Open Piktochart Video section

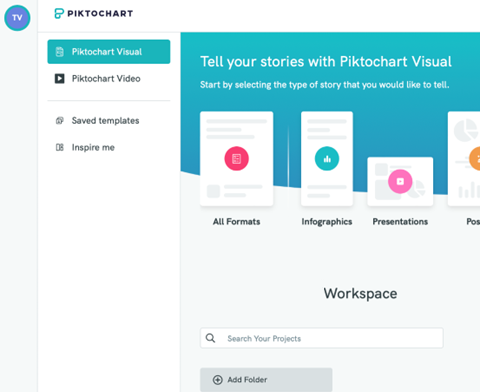[109, 79]
